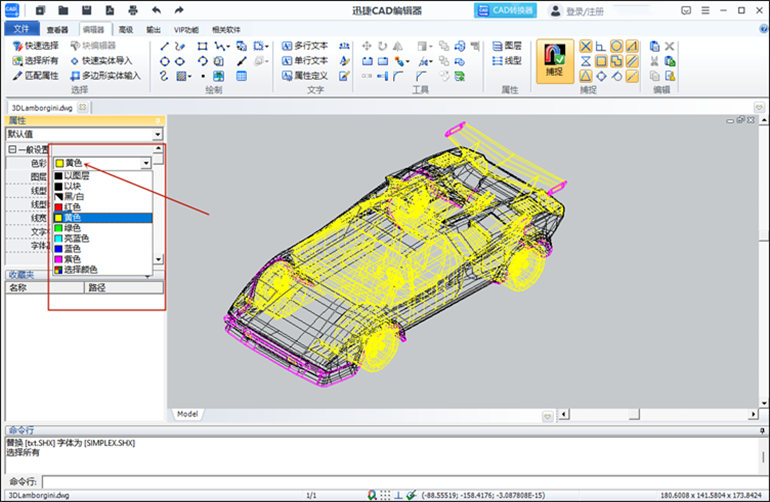Click the open folder icon in title bar
The image size is (770, 502).
(x=63, y=10)
